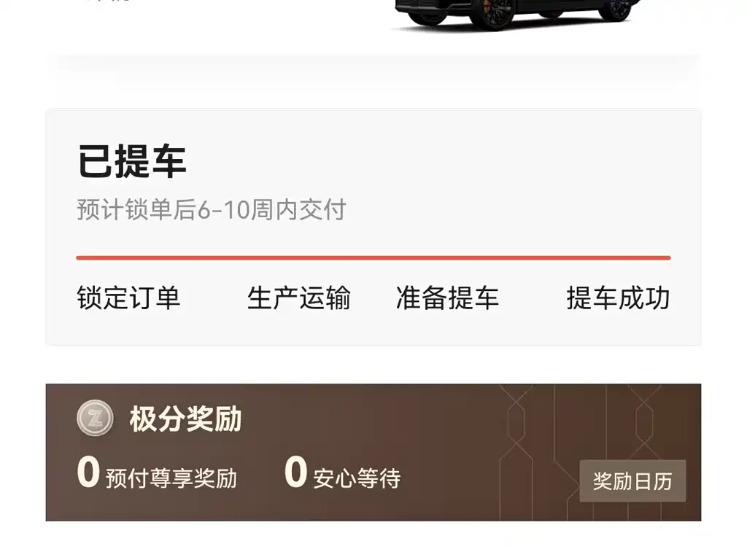Select the 生产运输 step
The width and height of the screenshot is (747, 560).
298,298
